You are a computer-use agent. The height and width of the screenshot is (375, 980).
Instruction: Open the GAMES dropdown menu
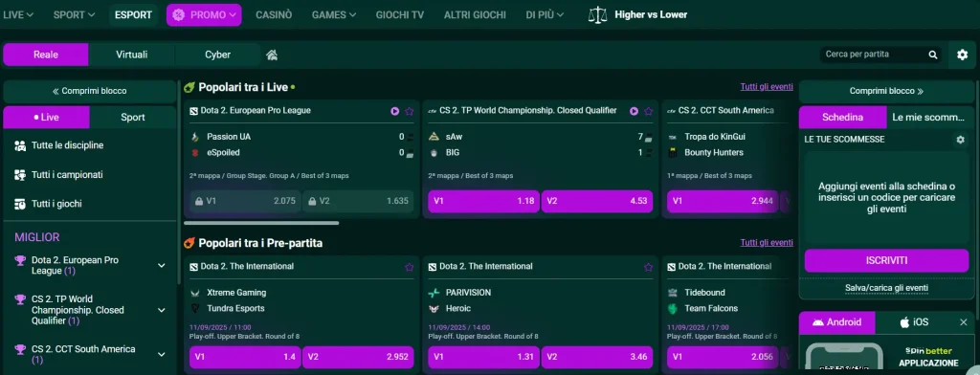coord(334,15)
